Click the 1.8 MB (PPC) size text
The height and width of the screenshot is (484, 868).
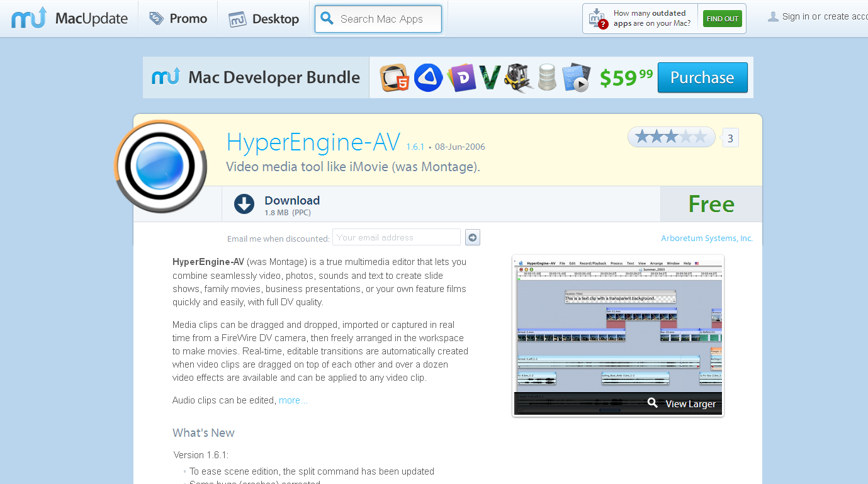tap(288, 213)
